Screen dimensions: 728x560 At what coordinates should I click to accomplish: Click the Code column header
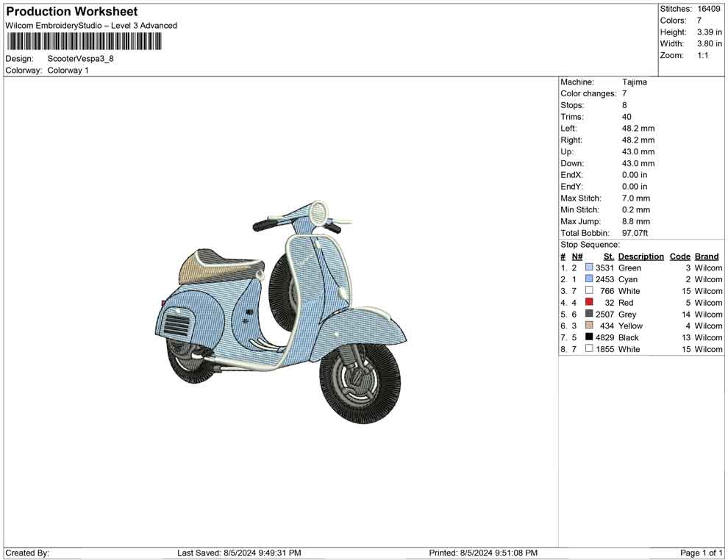pyautogui.click(x=680, y=256)
